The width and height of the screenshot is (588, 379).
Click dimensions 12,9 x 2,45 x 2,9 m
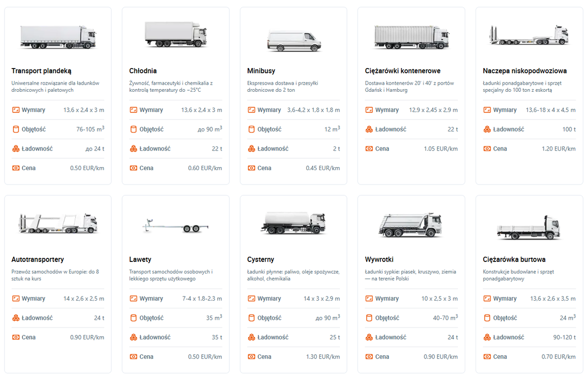pos(433,110)
